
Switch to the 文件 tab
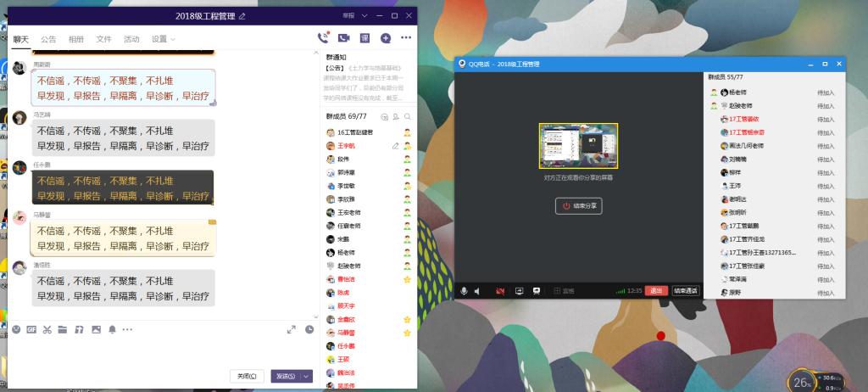tap(103, 39)
